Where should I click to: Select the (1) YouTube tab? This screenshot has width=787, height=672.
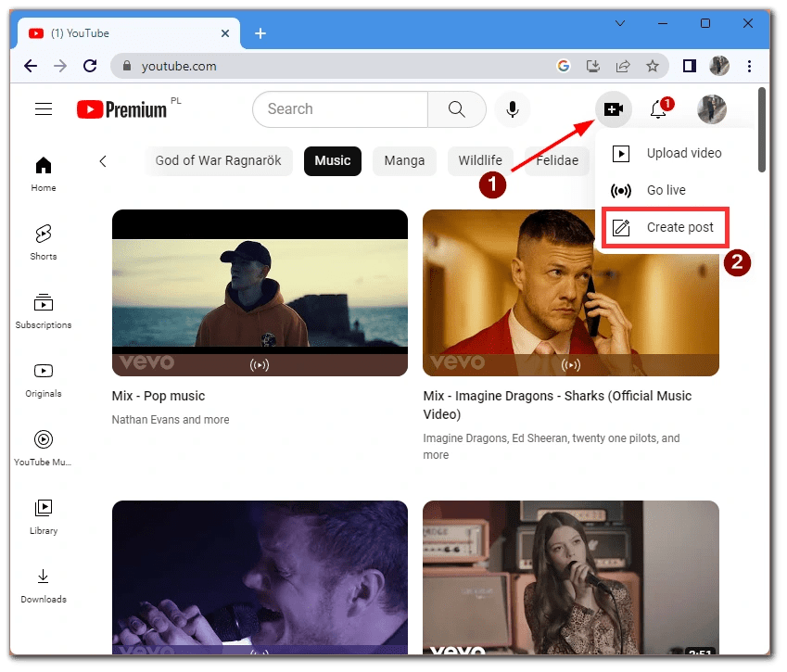(x=129, y=33)
